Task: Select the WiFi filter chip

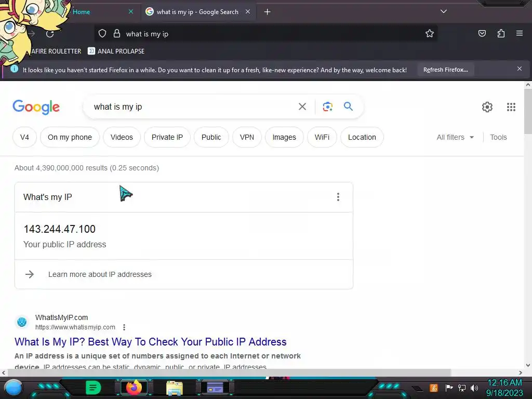Action: (322, 137)
